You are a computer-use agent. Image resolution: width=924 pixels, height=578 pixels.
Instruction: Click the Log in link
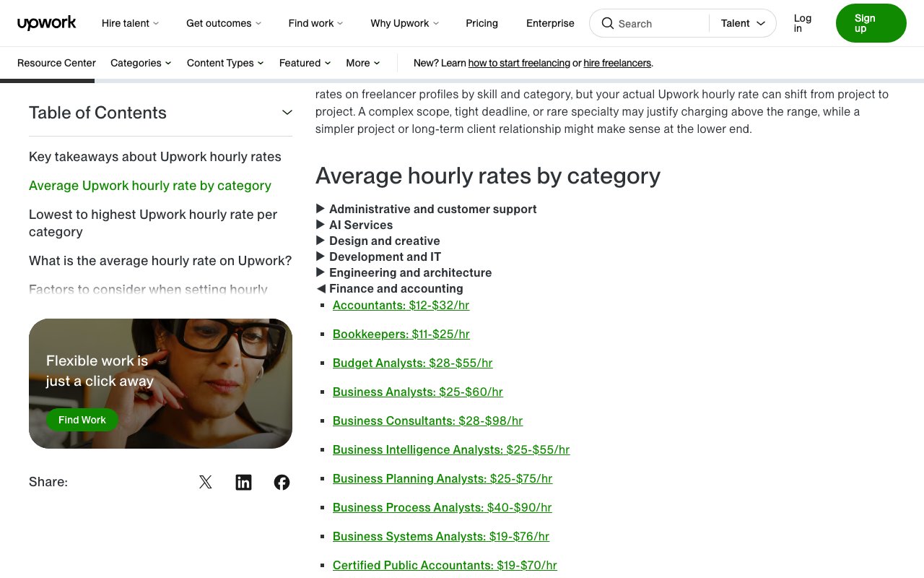(x=803, y=23)
